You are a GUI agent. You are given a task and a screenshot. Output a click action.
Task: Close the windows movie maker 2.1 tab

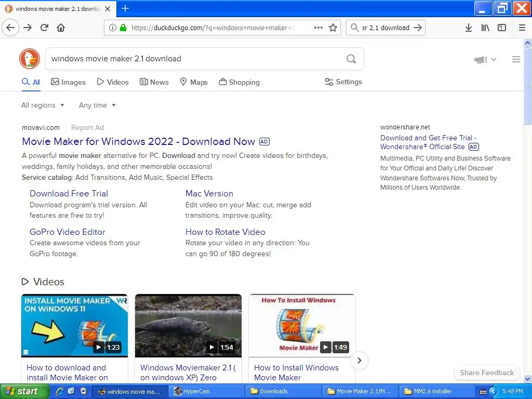pyautogui.click(x=108, y=9)
